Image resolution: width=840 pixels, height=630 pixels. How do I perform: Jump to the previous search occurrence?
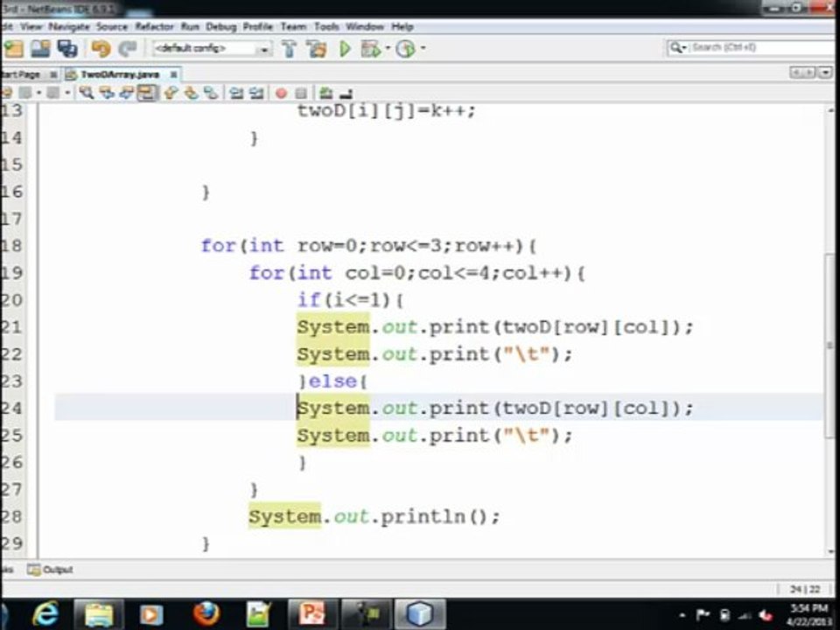(x=107, y=93)
